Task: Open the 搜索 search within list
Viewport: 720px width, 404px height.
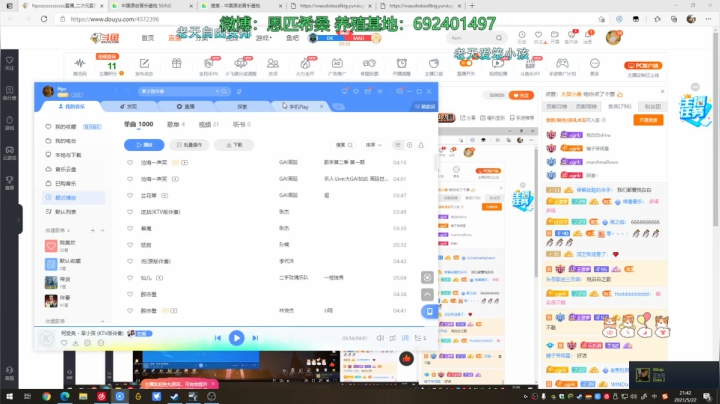Action: (x=344, y=145)
